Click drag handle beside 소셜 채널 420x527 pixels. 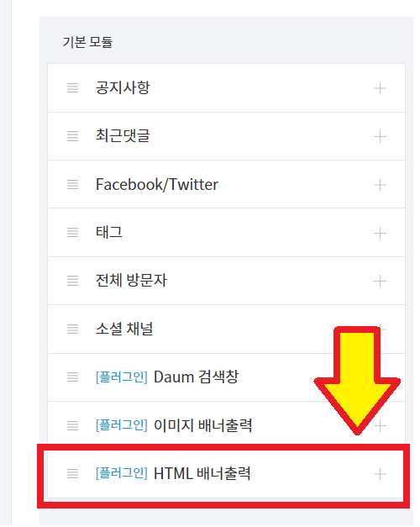point(72,329)
